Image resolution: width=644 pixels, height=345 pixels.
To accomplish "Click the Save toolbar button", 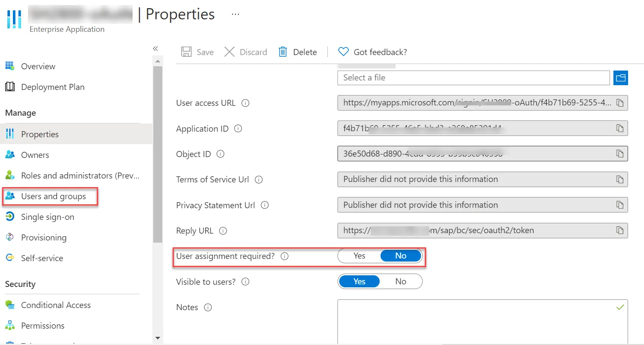I will tap(198, 52).
